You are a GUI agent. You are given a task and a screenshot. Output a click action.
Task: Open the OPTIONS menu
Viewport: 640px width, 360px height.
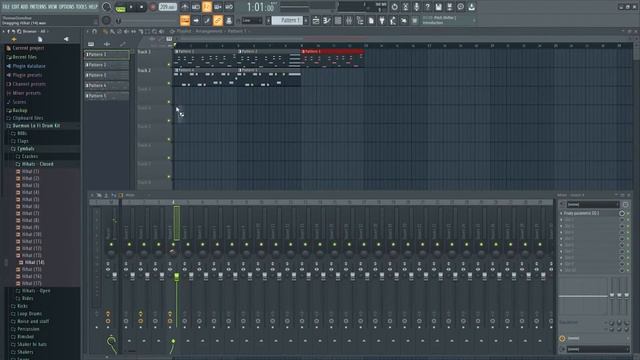pyautogui.click(x=67, y=7)
